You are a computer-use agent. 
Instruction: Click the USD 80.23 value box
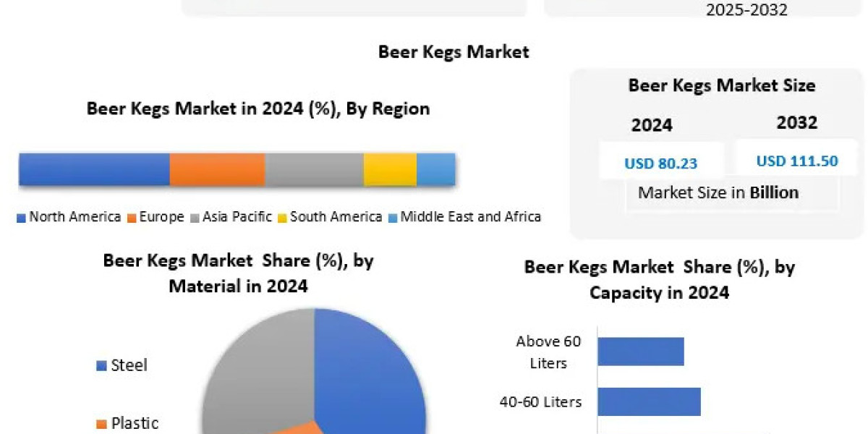click(x=661, y=161)
